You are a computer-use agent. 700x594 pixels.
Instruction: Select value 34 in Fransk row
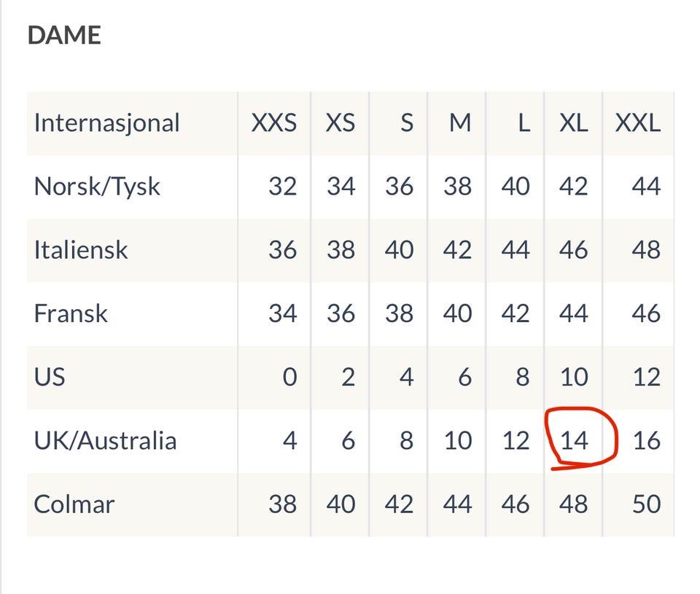282,313
